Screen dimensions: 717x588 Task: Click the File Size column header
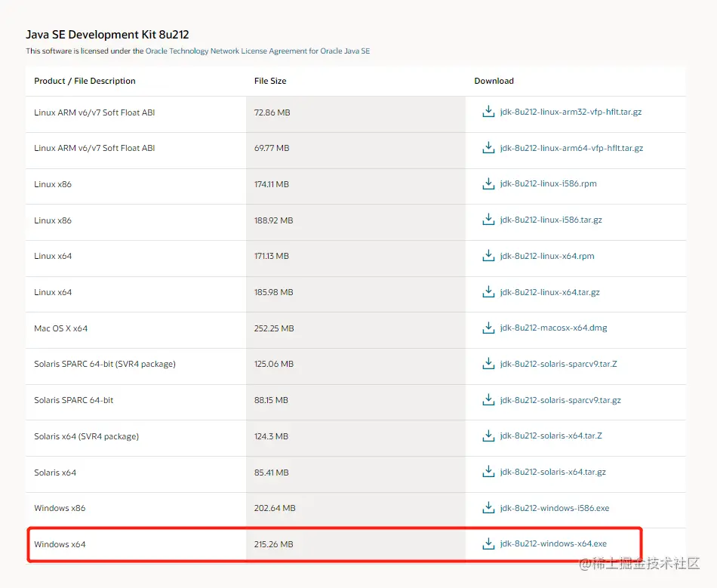pyautogui.click(x=270, y=81)
